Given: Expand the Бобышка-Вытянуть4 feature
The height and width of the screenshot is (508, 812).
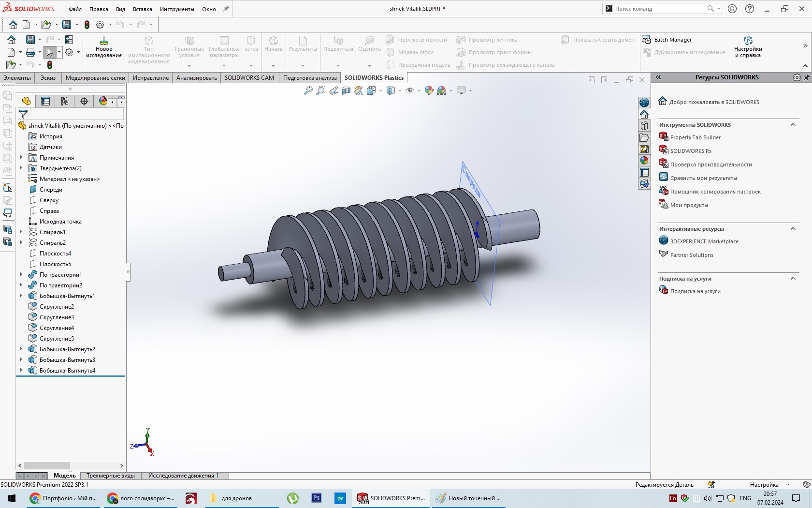Looking at the screenshot, I should tap(21, 371).
